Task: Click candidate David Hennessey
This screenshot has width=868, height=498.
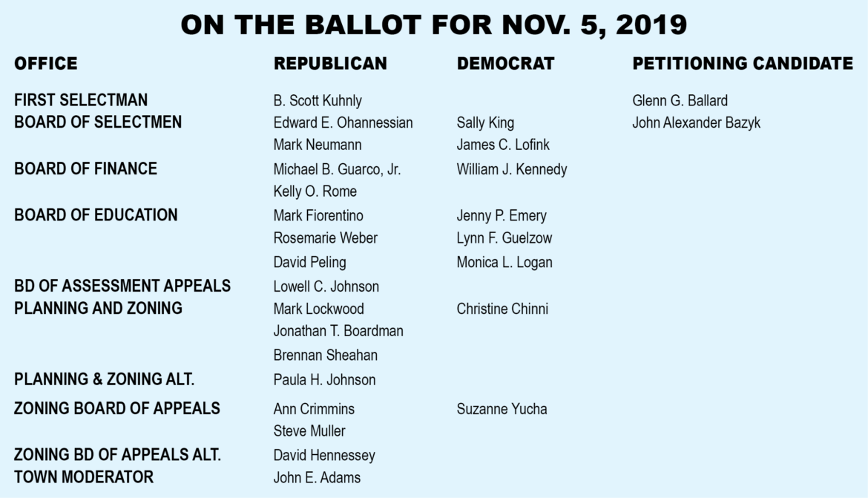Action: (324, 455)
